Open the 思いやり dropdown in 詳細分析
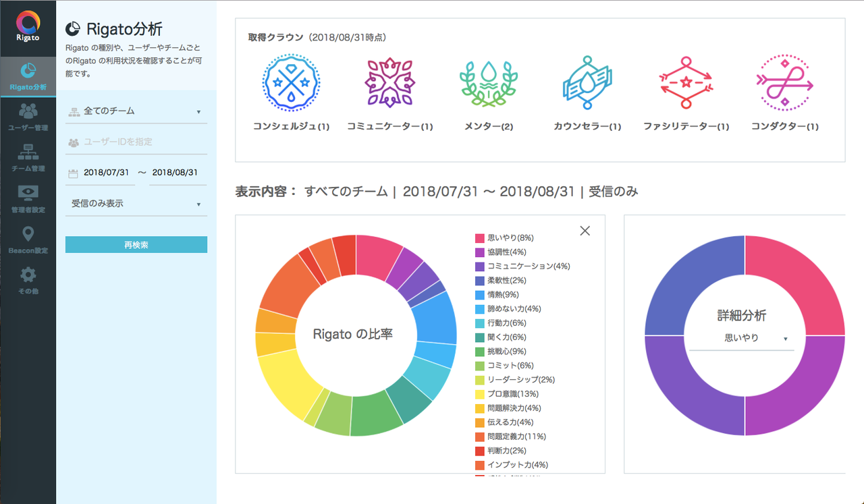 [742, 338]
